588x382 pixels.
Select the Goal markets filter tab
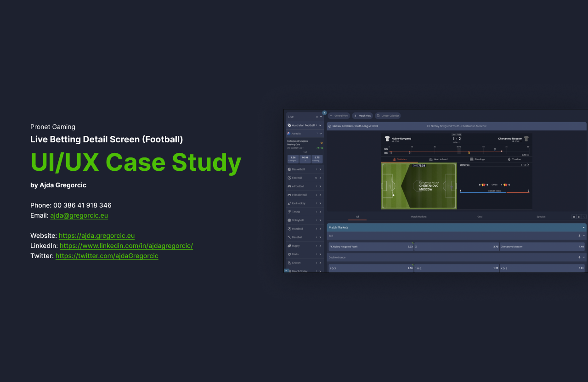[480, 217]
